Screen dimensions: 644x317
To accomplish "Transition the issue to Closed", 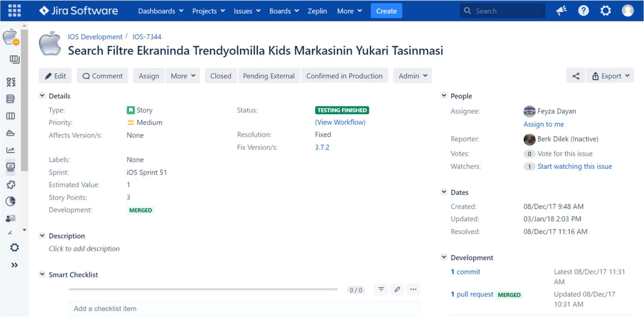I will [x=221, y=76].
